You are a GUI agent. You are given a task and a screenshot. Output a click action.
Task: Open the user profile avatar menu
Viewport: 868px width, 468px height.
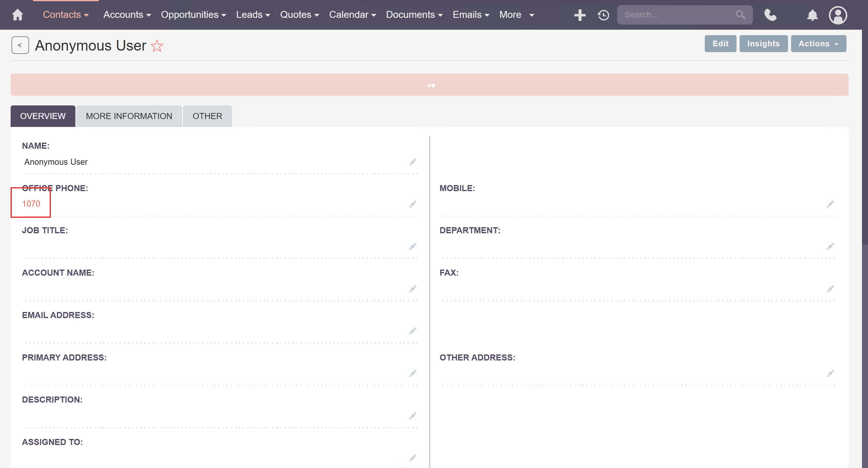pyautogui.click(x=838, y=15)
